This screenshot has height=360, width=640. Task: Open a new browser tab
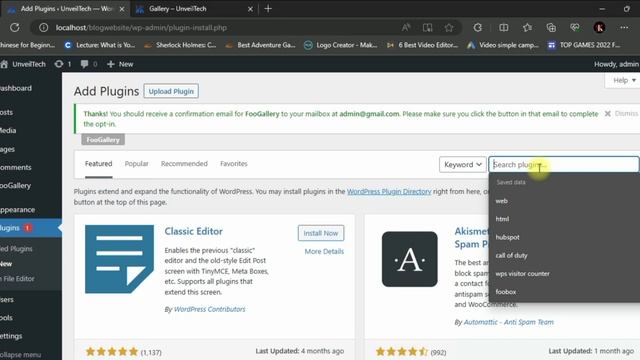[268, 9]
